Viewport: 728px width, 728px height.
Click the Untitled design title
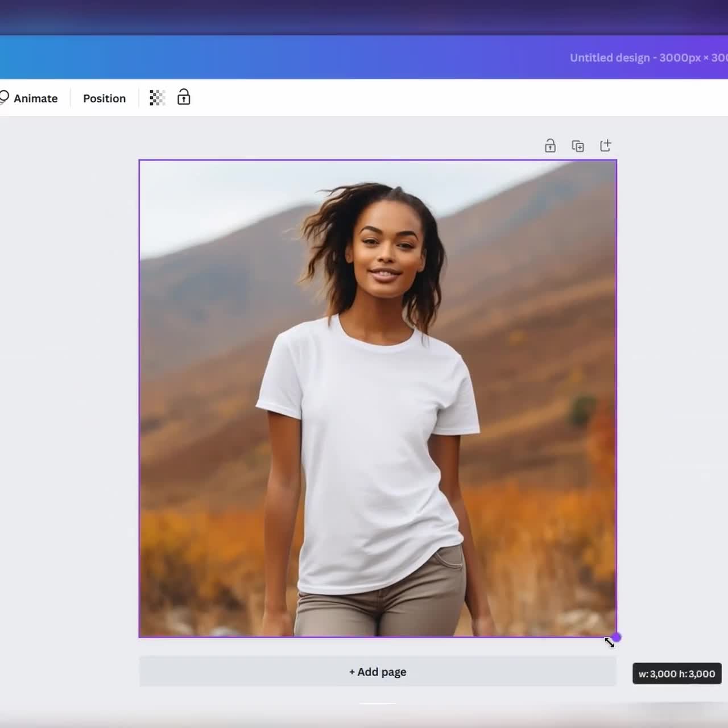click(x=649, y=57)
